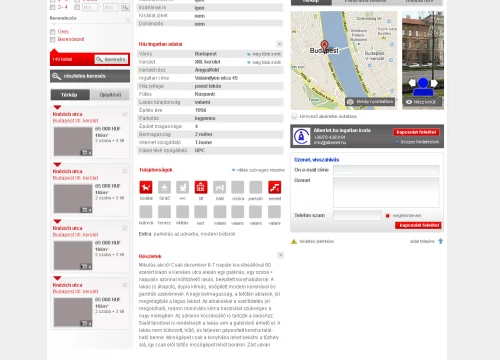Click 'még több ilyet' link beside Budapest
Image resolution: width=500 pixels, height=360 pixels.
click(264, 54)
